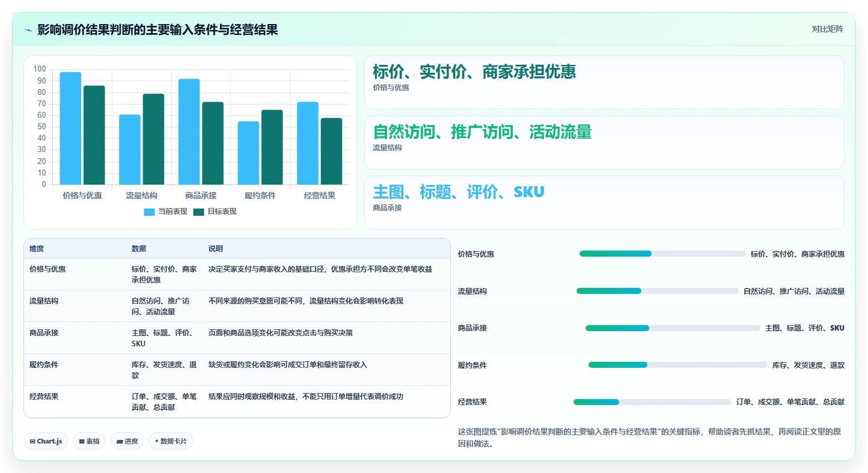Select the 流量结构 progress bar
868x473 pixels.
pyautogui.click(x=658, y=291)
